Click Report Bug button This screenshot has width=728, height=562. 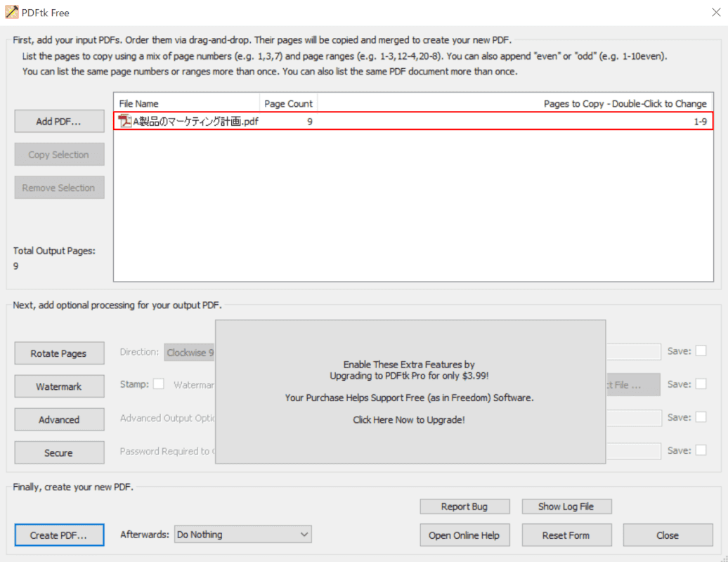click(464, 507)
